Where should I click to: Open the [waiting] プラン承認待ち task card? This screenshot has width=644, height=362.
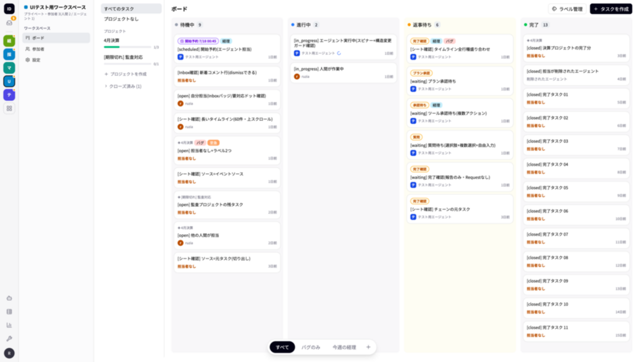(460, 81)
